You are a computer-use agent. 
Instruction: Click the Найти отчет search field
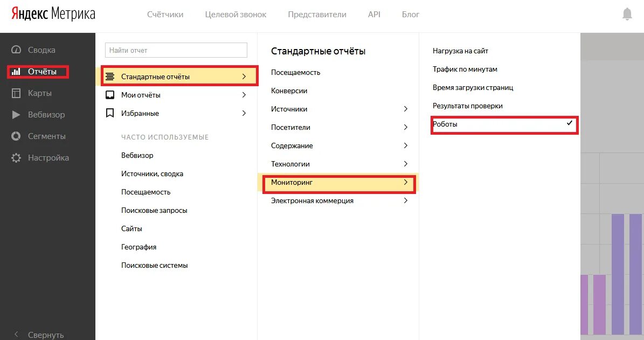pyautogui.click(x=176, y=50)
